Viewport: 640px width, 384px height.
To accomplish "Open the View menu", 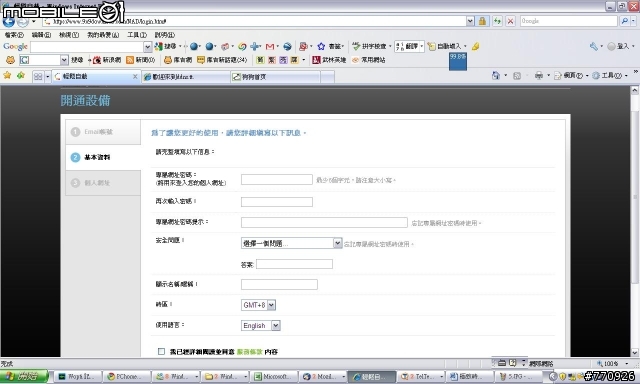I will click(69, 35).
